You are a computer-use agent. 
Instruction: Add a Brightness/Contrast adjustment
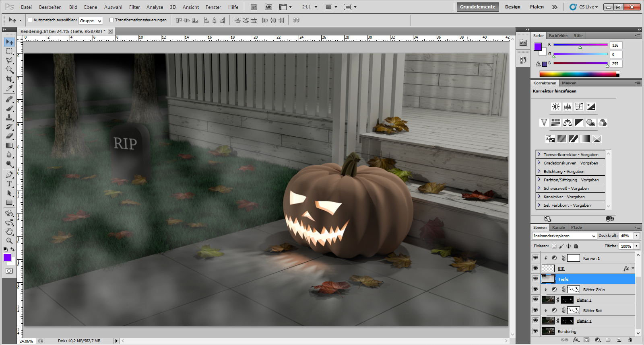(556, 107)
